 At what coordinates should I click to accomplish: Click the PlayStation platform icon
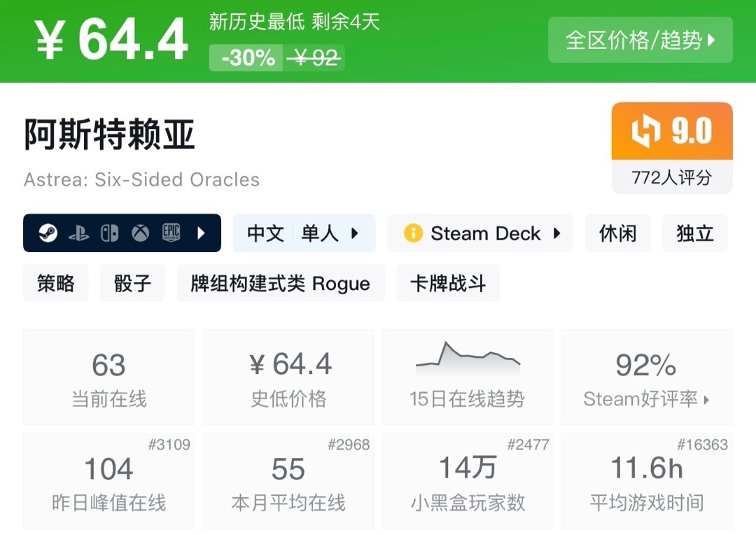[x=78, y=233]
